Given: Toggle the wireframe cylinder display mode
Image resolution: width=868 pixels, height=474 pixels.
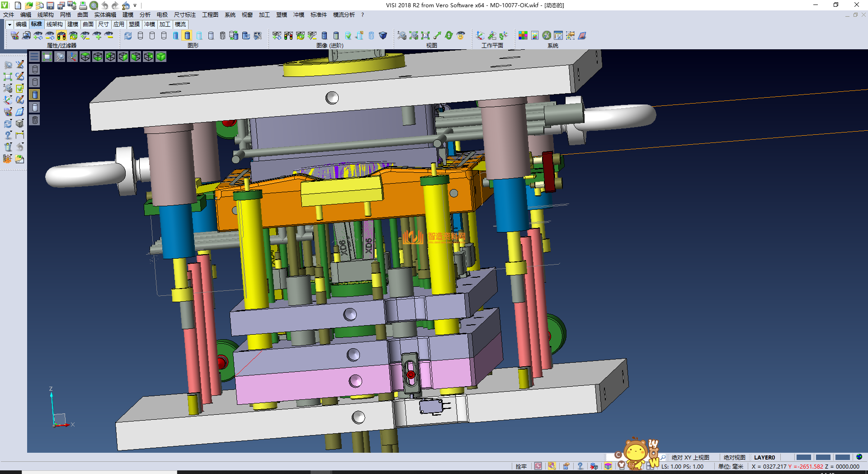Looking at the screenshot, I should tap(140, 36).
